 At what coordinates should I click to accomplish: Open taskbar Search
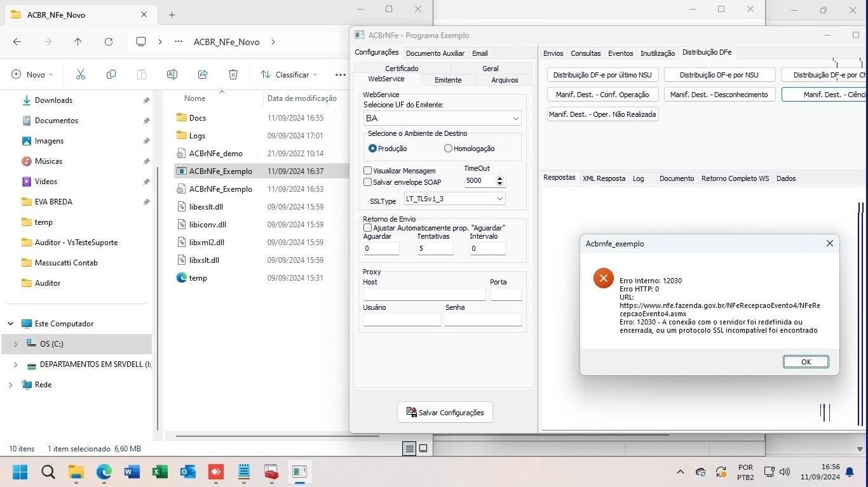(48, 472)
